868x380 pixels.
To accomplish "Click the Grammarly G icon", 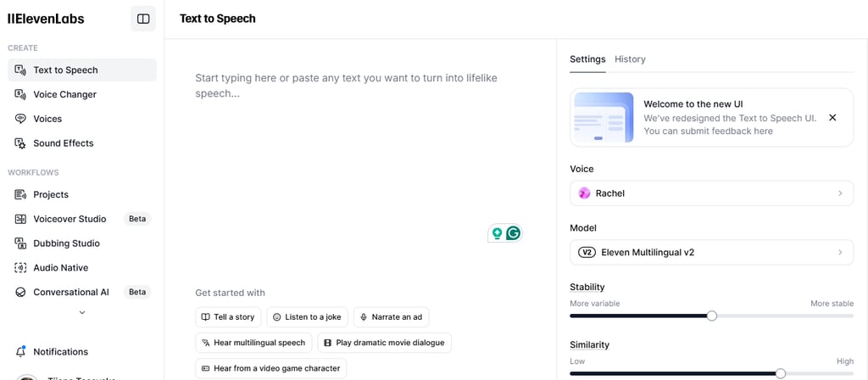I will point(514,233).
